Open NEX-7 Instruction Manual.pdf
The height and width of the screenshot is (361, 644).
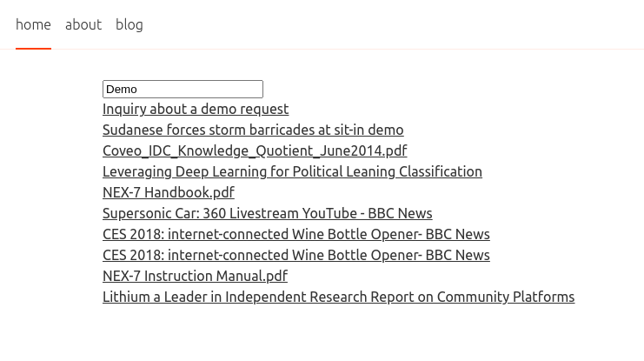click(195, 276)
